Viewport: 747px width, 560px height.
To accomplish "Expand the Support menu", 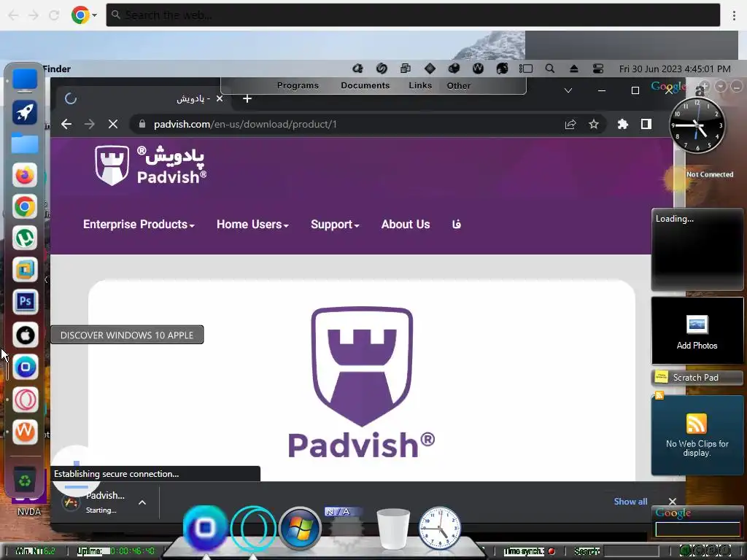I will click(335, 225).
